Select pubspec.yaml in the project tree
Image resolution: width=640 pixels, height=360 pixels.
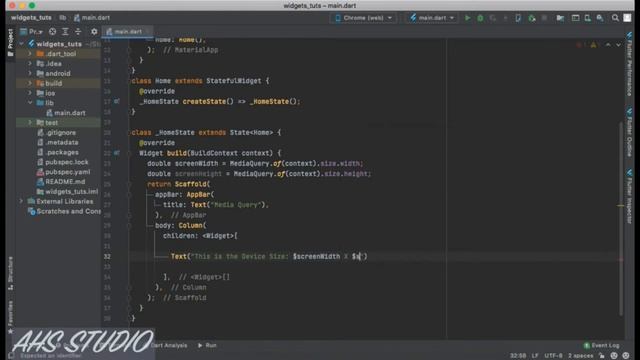(63, 172)
